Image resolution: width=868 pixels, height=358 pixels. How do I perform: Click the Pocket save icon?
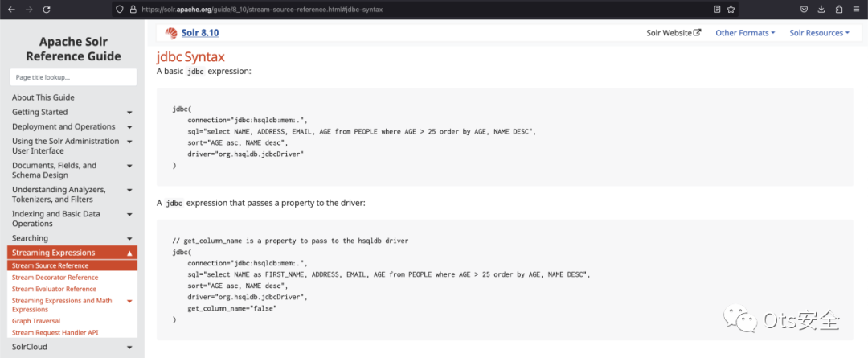pos(804,10)
